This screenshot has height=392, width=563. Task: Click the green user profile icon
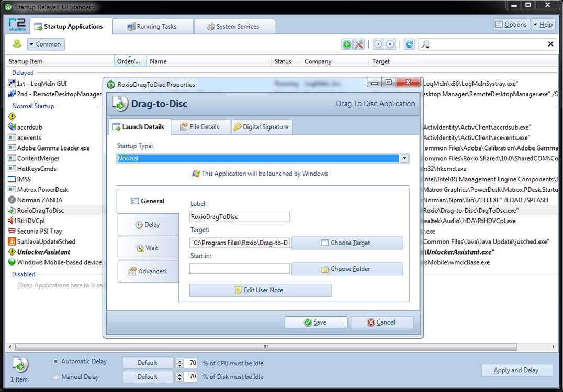click(x=17, y=44)
